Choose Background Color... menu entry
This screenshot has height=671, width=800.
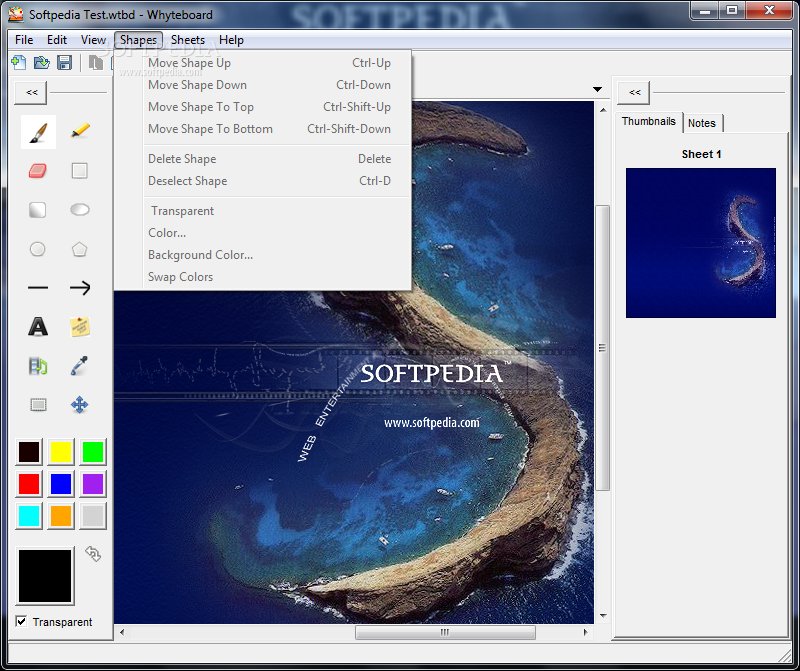click(262, 255)
